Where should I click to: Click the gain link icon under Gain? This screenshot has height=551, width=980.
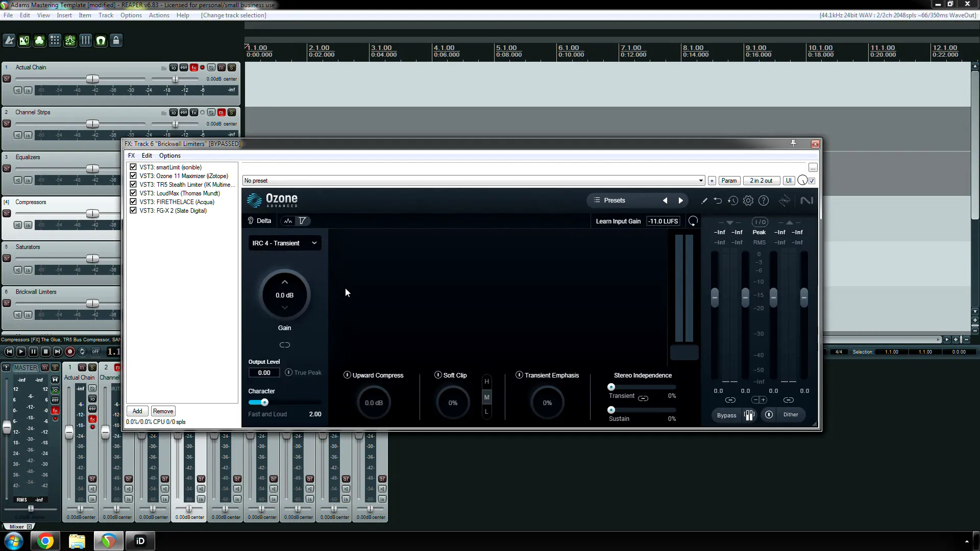click(x=285, y=345)
